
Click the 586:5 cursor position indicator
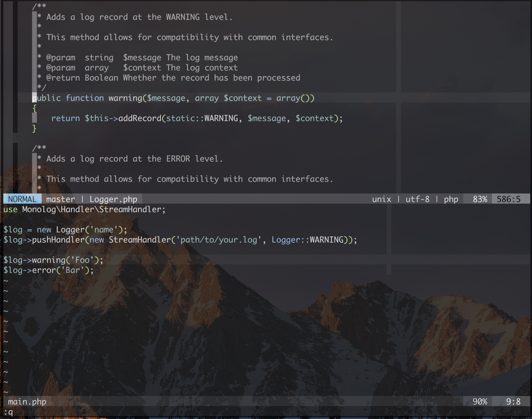508,199
